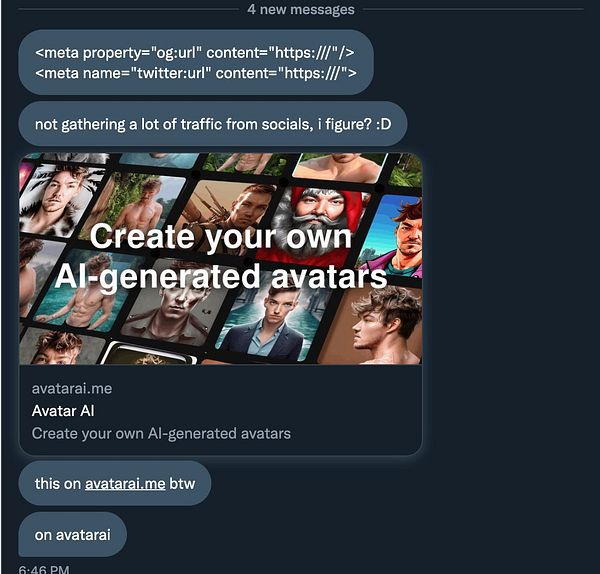Click the meta property og:url code message
The width and height of the screenshot is (600, 574).
(196, 63)
